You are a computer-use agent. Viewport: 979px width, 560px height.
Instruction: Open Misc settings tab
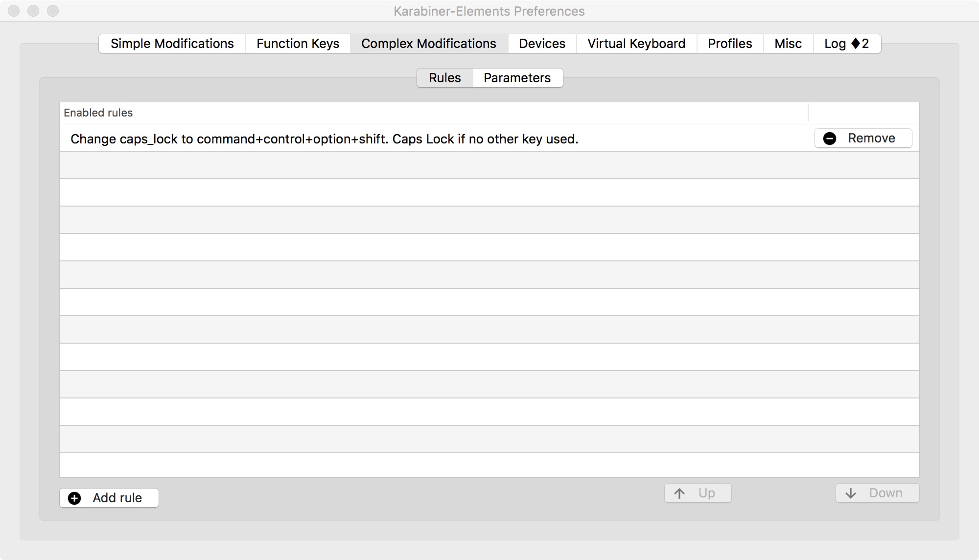(x=788, y=43)
